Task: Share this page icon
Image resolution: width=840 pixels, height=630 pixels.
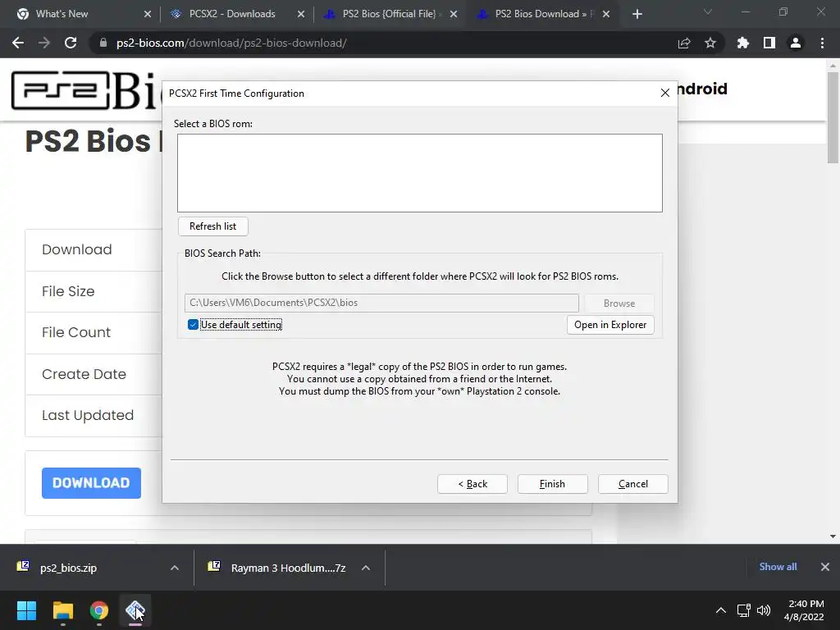Action: (x=684, y=43)
